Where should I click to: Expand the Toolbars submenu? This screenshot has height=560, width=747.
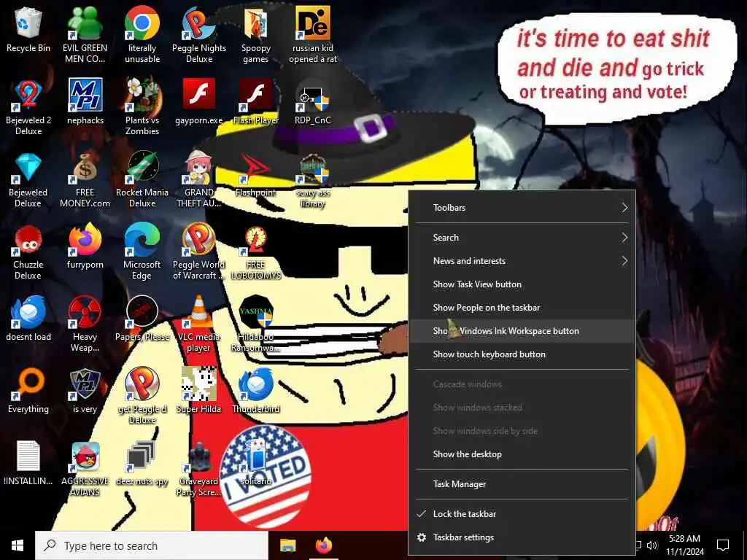click(522, 208)
